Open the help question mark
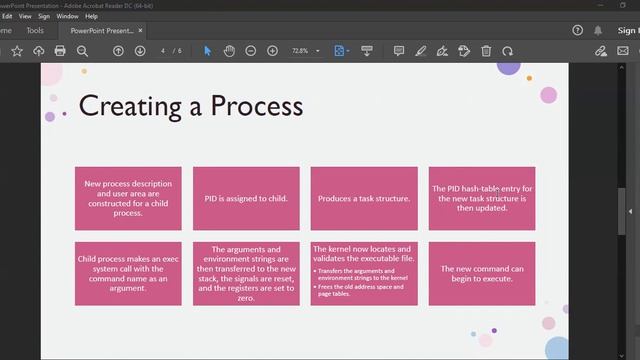Screen dimensions: 640x360 click(x=578, y=30)
